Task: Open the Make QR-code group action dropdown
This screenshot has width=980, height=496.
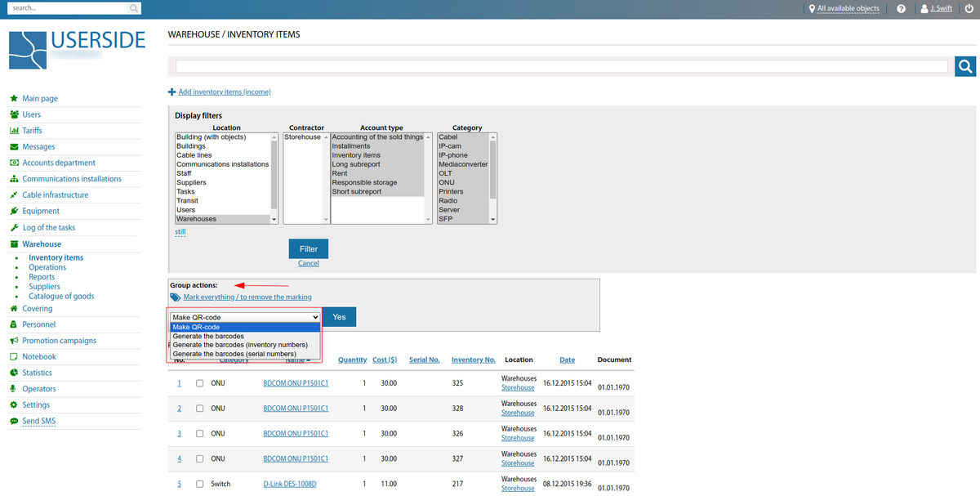Action: tap(245, 317)
